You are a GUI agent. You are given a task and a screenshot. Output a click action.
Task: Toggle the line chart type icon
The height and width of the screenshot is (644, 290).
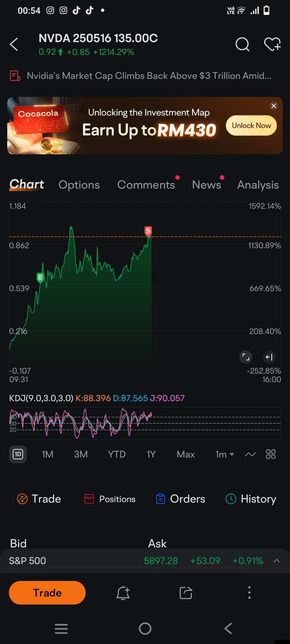coord(250,454)
